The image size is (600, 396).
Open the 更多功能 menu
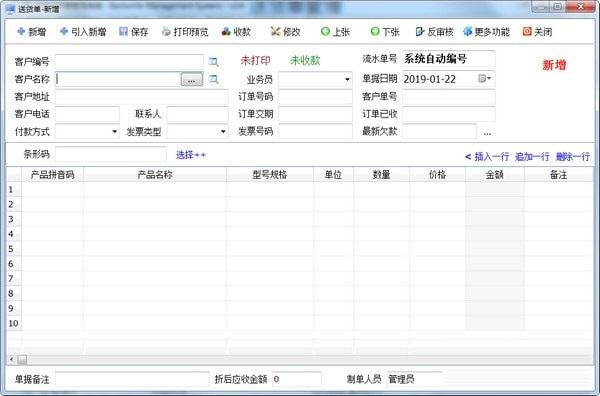click(486, 32)
